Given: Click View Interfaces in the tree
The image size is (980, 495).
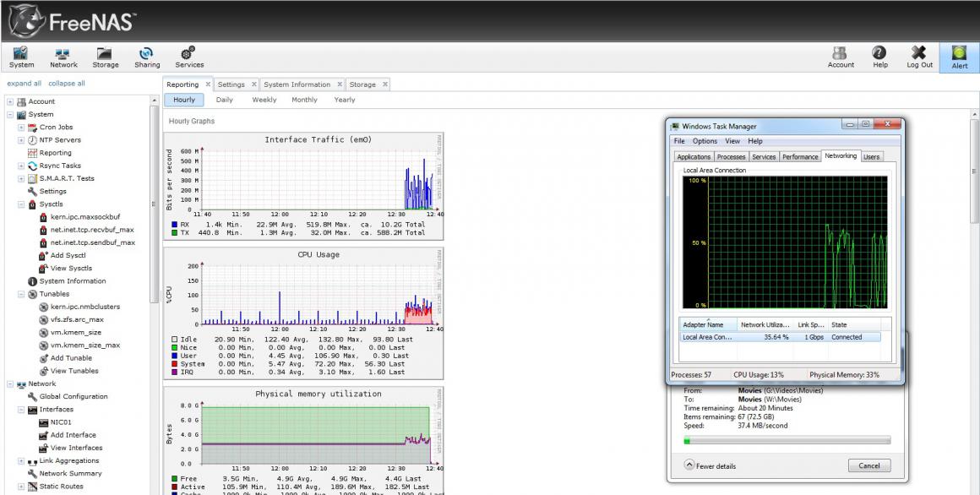Looking at the screenshot, I should tap(76, 448).
